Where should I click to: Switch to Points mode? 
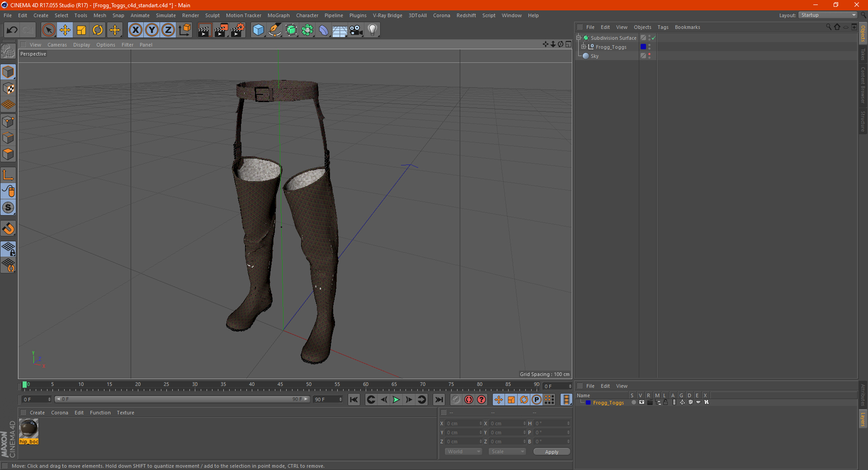tap(8, 122)
